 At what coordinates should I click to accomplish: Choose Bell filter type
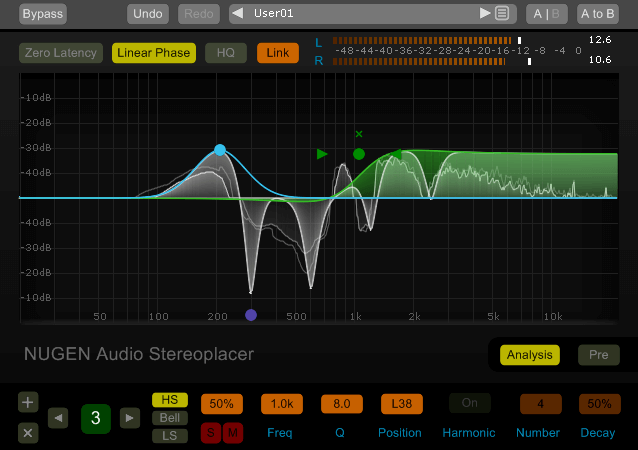(x=170, y=418)
